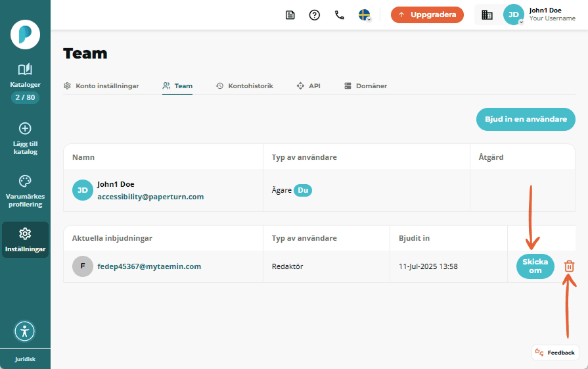Delete invitation with the trash icon
Screen dimensions: 588x369
point(569,266)
